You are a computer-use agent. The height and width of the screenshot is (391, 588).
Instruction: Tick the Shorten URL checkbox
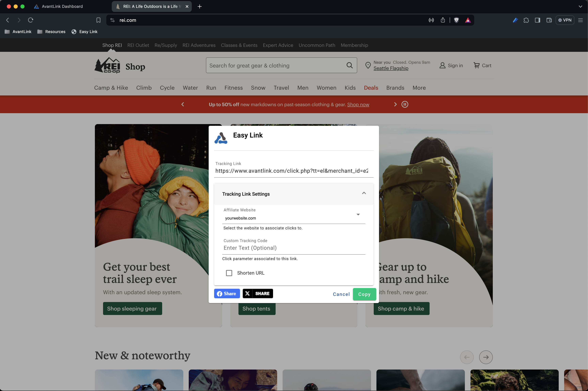[229, 273]
